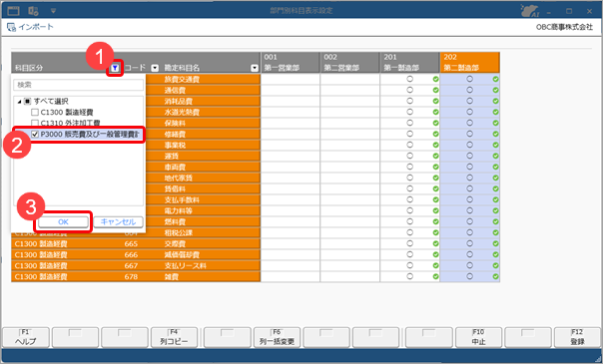Click green check icon in 202 column for 保険料
This screenshot has width=603, height=364.
point(496,123)
